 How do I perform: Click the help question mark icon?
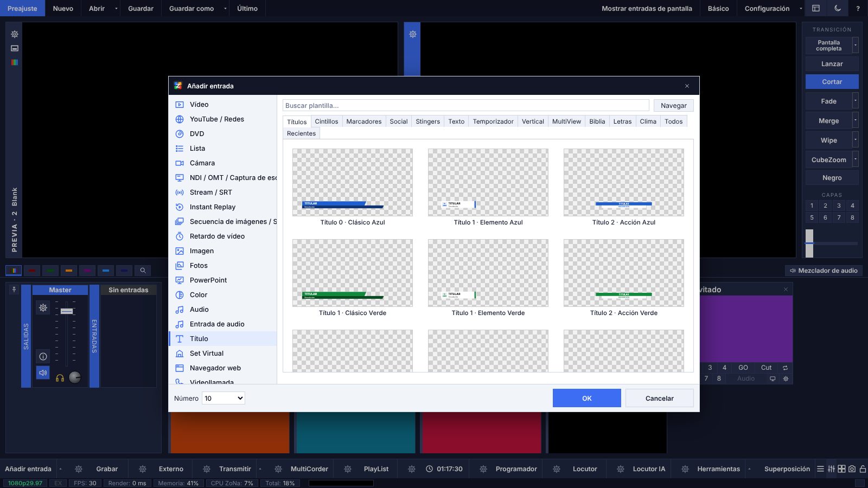tap(858, 8)
